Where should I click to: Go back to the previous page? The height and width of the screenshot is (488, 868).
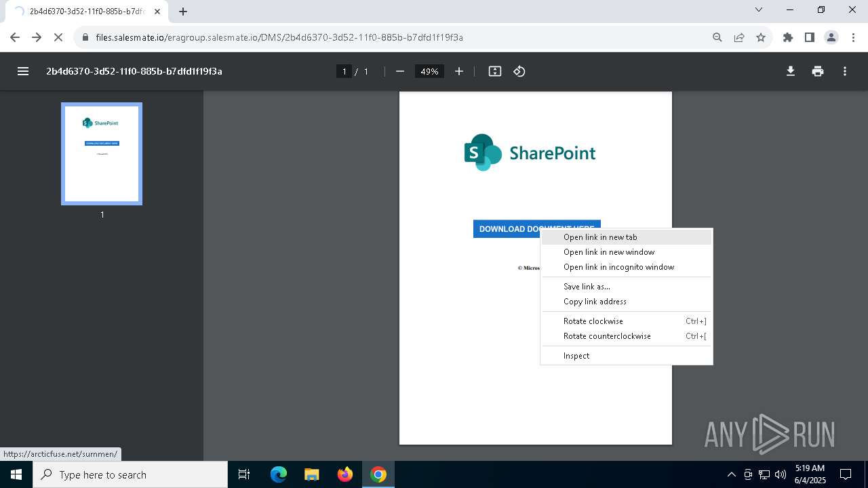pyautogui.click(x=15, y=37)
